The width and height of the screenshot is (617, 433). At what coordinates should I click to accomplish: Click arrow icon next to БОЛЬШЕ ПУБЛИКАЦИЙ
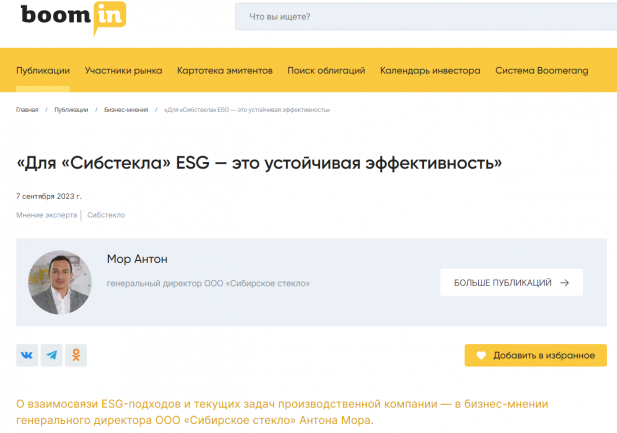pos(564,283)
